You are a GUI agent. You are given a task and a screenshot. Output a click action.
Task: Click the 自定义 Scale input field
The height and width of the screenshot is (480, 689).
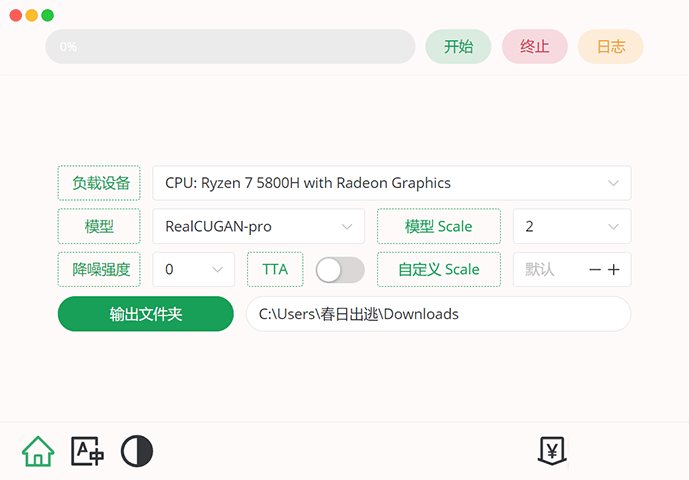548,270
